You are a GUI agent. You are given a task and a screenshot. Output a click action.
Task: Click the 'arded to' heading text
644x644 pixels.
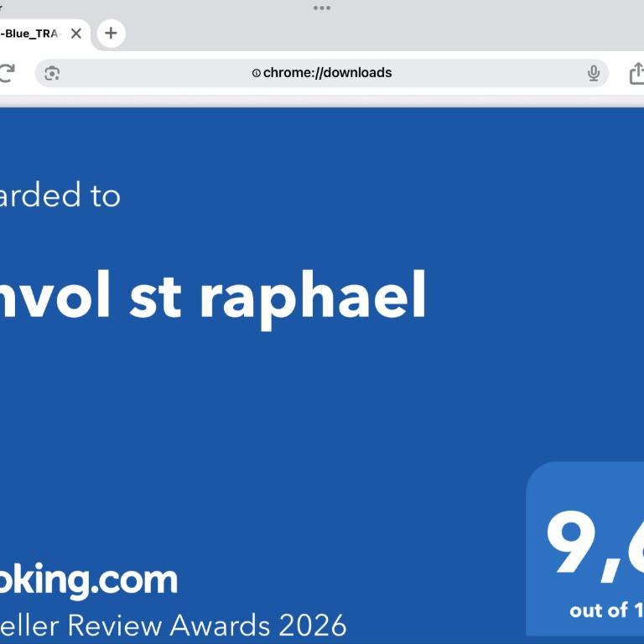tap(60, 195)
